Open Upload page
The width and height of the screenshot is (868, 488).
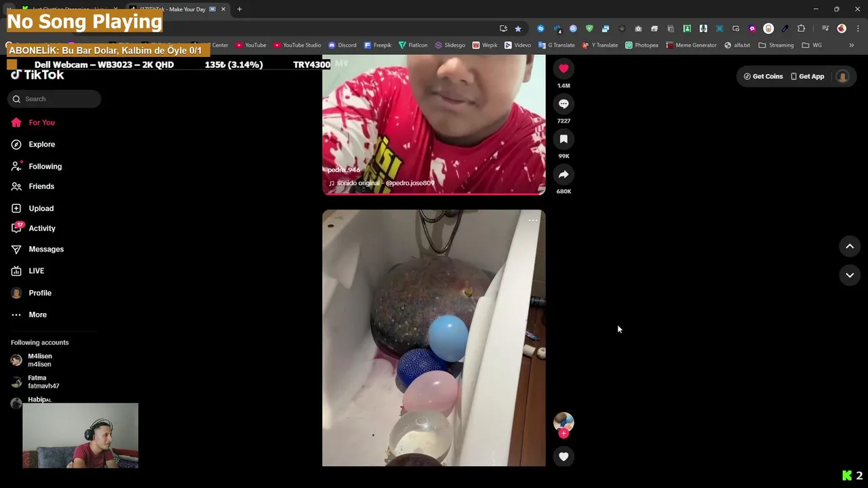41,208
